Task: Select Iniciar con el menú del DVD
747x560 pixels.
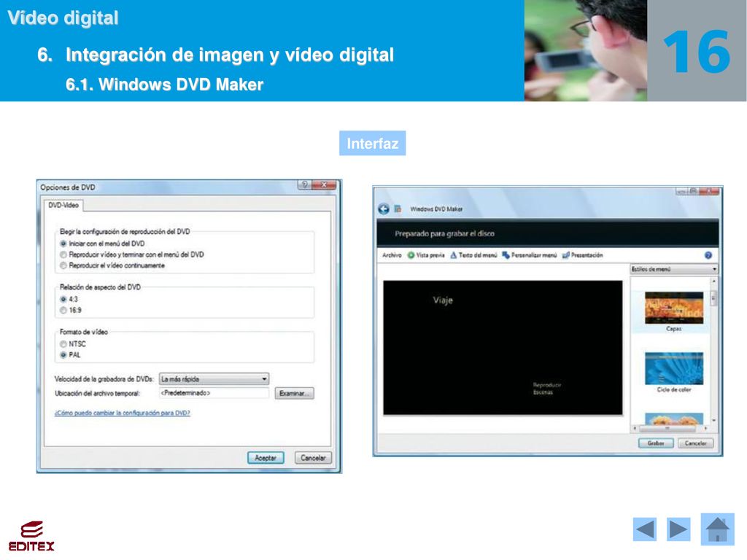Action: point(102,244)
